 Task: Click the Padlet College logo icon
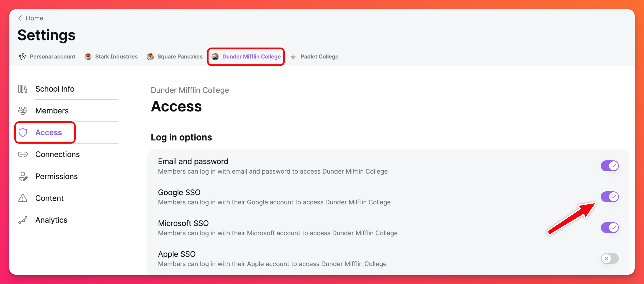coord(293,57)
